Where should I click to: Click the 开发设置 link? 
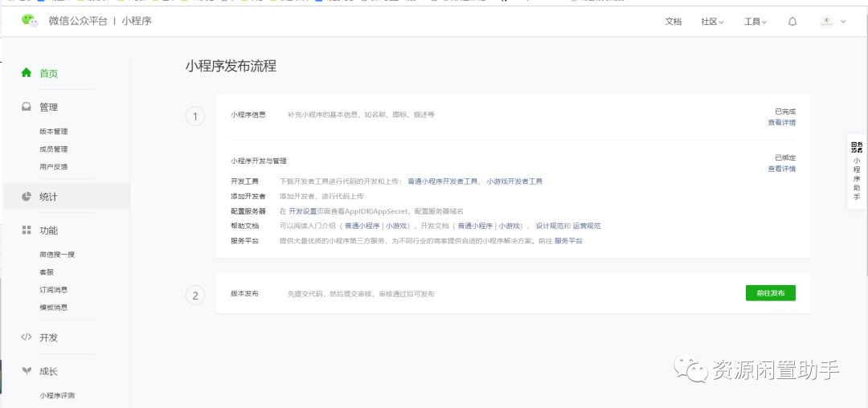pyautogui.click(x=303, y=211)
